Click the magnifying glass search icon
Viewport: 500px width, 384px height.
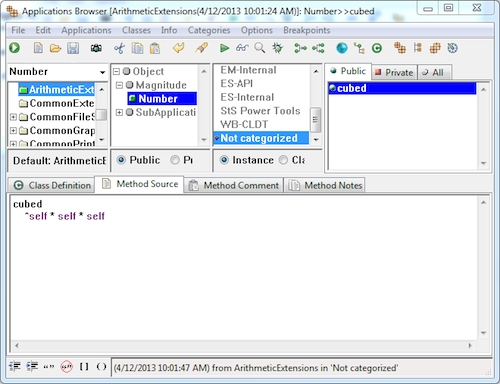tap(260, 48)
